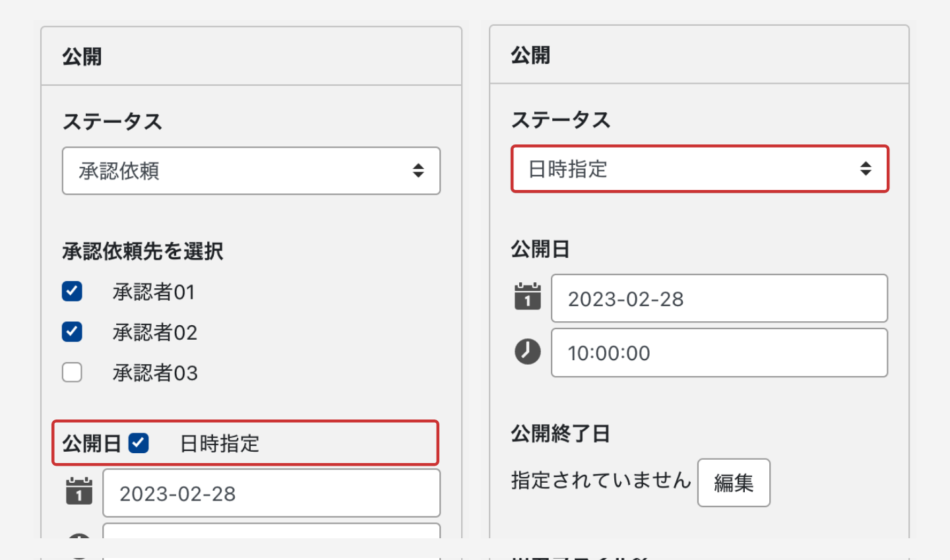
Task: Open the 承認依頼 status dropdown
Action: coord(251,171)
